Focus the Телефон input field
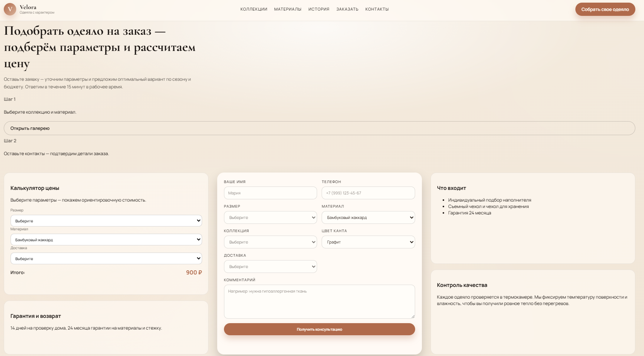Screen dimensions: 644x356 [x=368, y=193]
